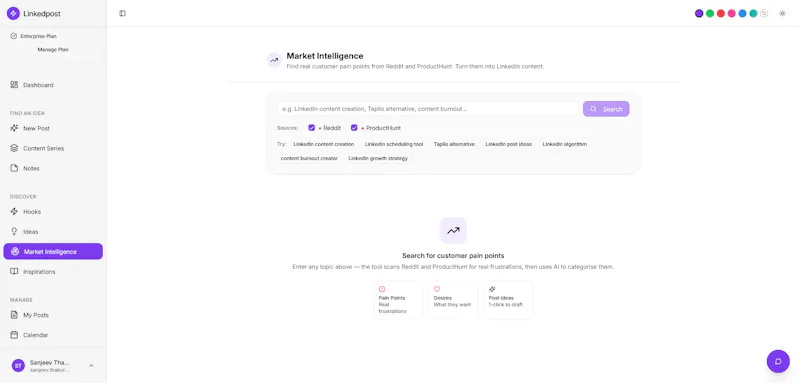Try the 'LinkedIn content creation' suggestion
The width and height of the screenshot is (800, 383).
323,144
